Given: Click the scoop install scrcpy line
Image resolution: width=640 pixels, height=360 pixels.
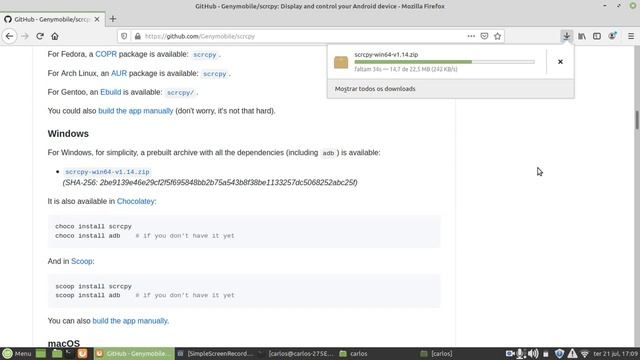Looking at the screenshot, I should point(93,286).
